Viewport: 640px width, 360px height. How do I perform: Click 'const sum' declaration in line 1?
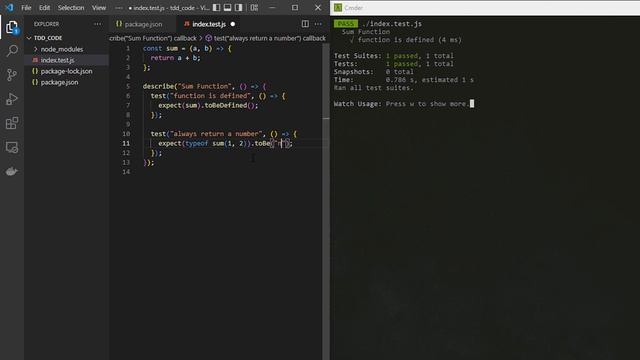[160, 48]
